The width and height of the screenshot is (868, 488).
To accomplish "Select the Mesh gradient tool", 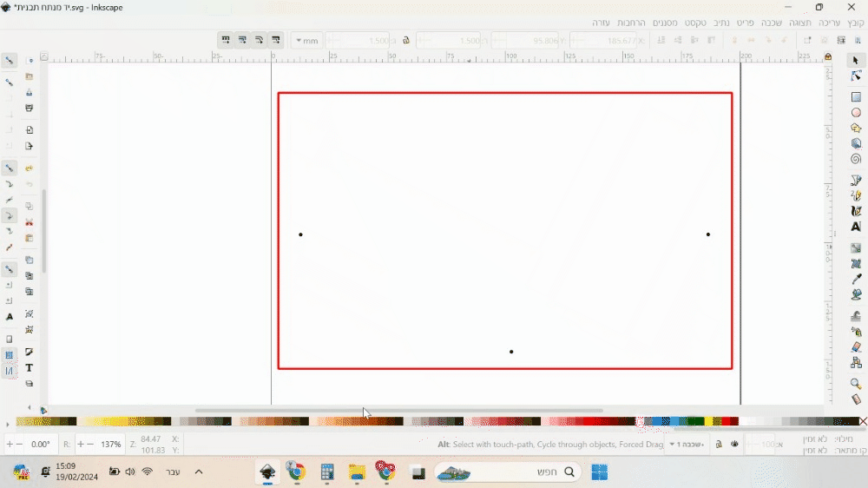I will coord(856,263).
